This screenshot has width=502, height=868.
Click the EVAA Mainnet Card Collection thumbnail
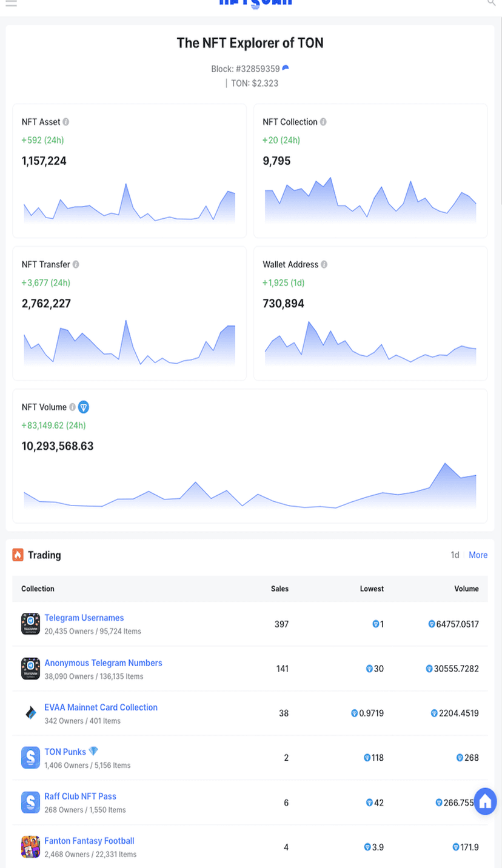30,713
